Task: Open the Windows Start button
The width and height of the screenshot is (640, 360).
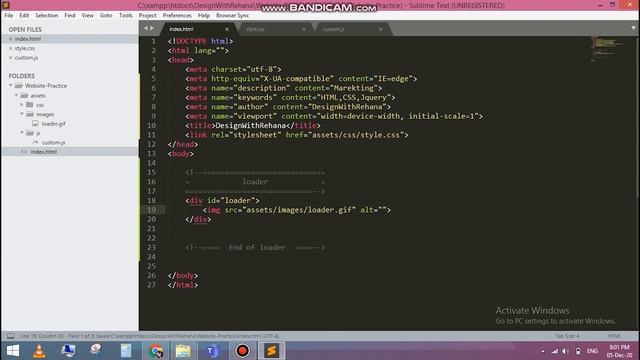Action: (x=13, y=351)
